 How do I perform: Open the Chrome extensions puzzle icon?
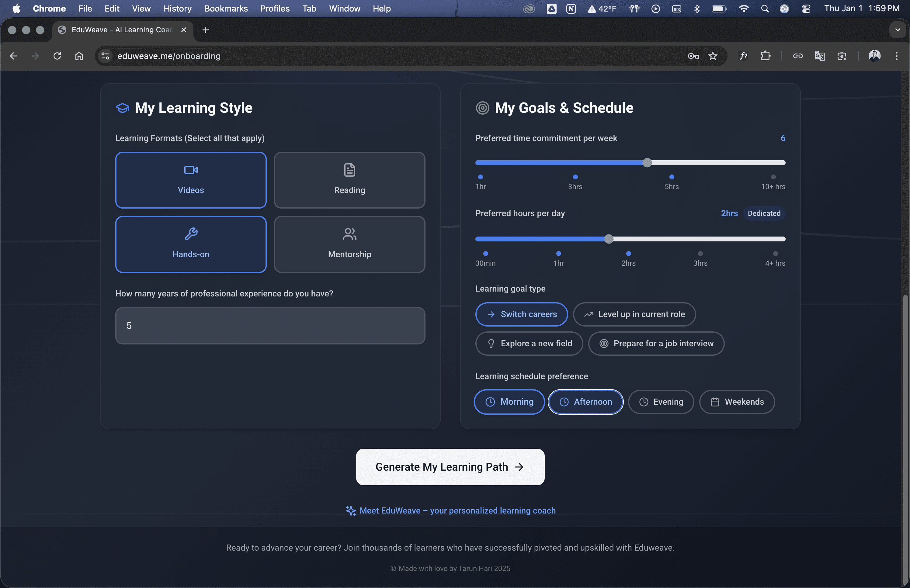pyautogui.click(x=765, y=56)
